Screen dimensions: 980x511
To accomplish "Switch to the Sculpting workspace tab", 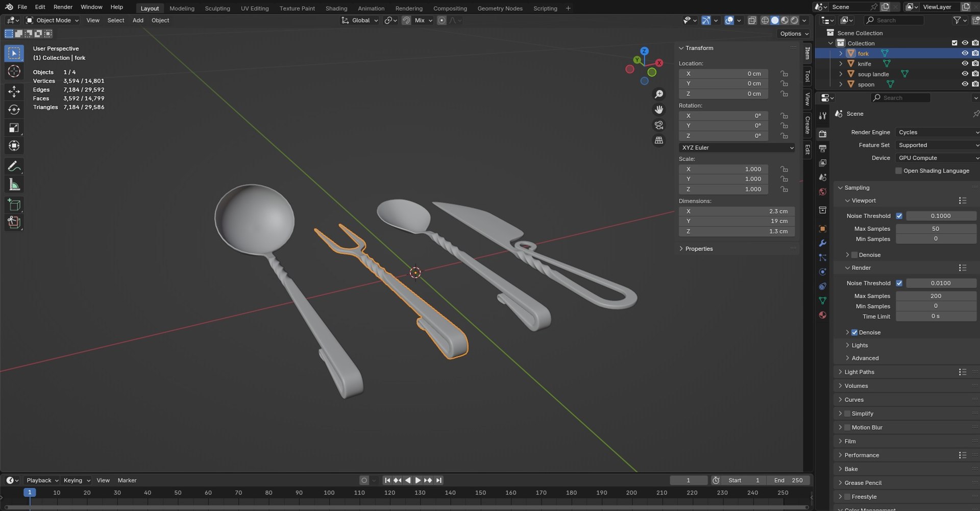I will coord(217,8).
